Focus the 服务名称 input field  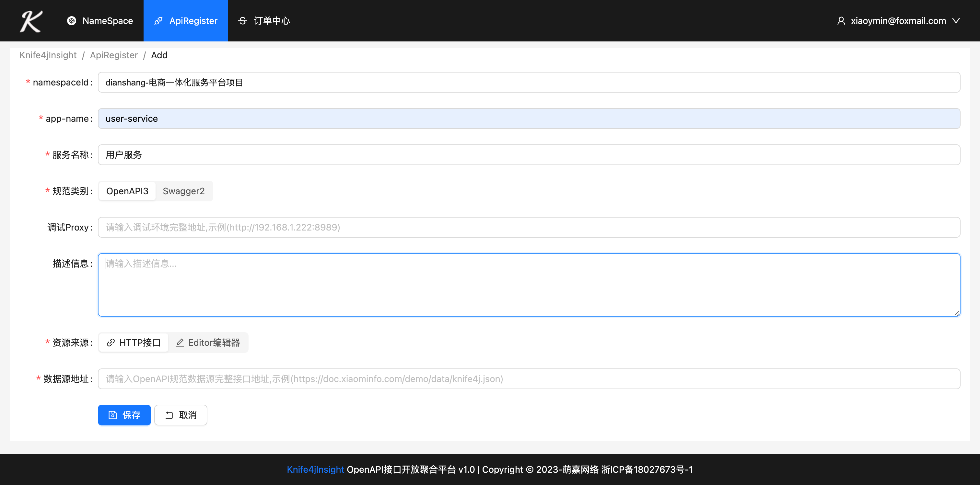click(x=529, y=155)
